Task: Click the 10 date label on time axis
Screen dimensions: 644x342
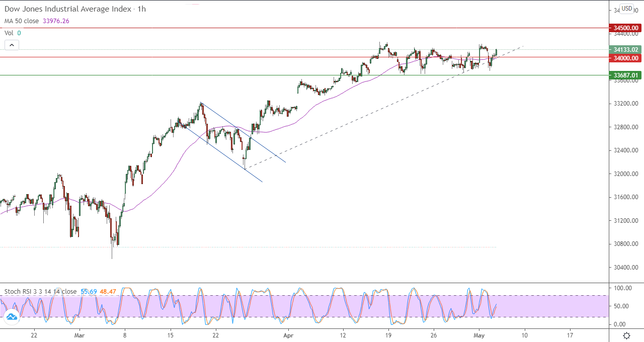Action: [x=524, y=335]
